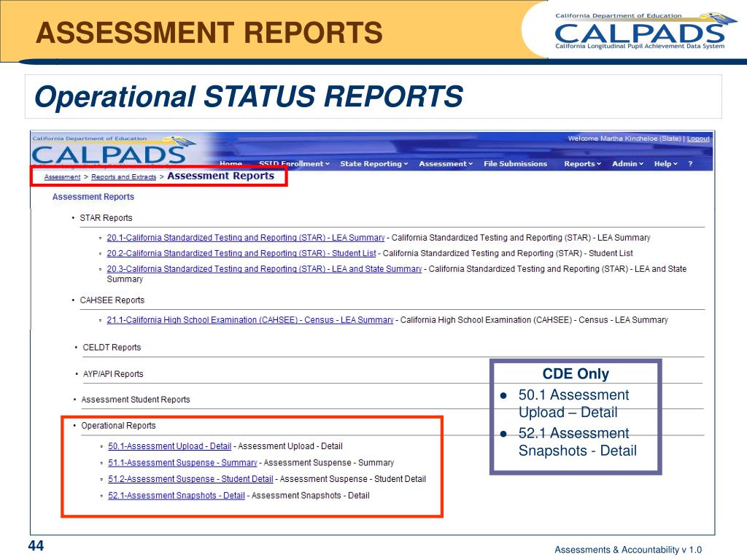Open 52.1 Assessment Snapshots Detail report
The height and width of the screenshot is (560, 747).
tap(177, 495)
